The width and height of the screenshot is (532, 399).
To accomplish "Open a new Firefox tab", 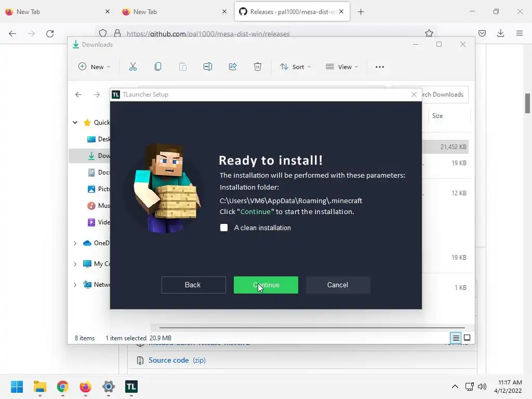I will coord(361,12).
